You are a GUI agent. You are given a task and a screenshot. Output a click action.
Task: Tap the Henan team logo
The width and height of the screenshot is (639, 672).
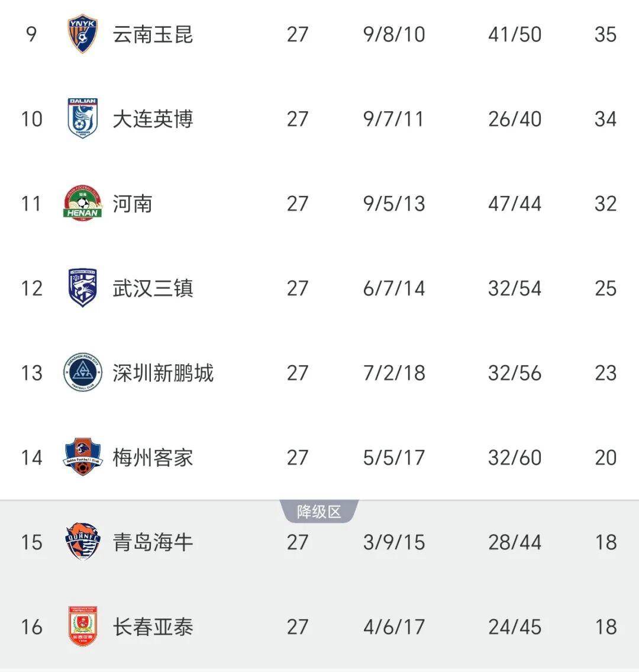82,204
